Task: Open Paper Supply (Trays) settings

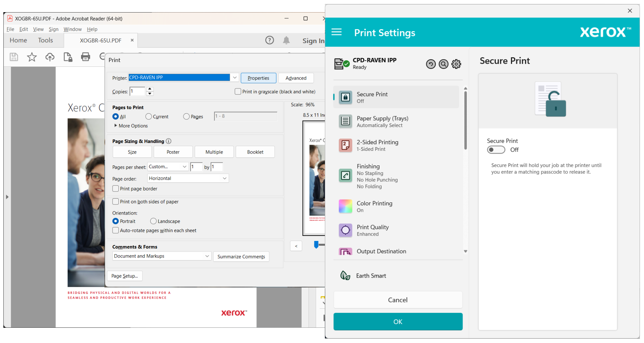Action: 383,121
